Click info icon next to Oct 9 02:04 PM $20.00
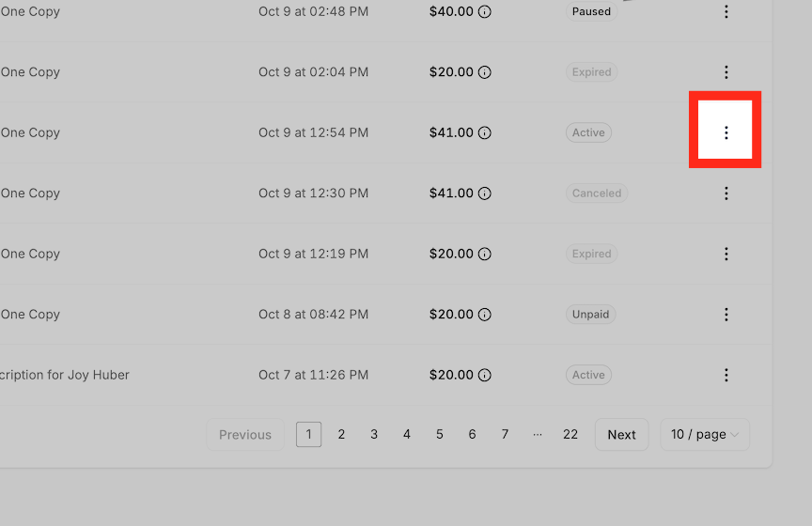Viewport: 812px width, 526px height. click(484, 72)
